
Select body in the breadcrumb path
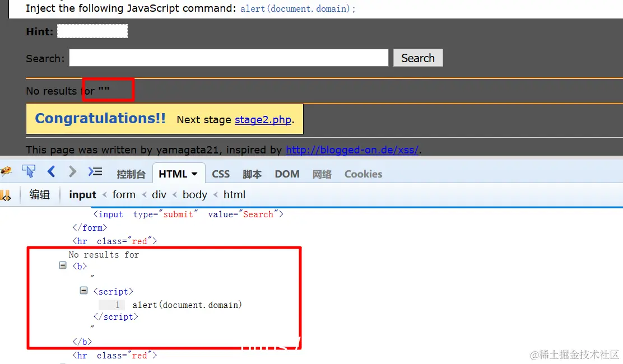click(195, 194)
